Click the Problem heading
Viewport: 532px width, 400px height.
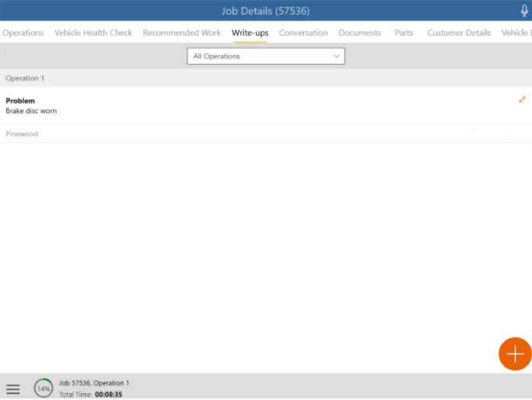pyautogui.click(x=20, y=101)
